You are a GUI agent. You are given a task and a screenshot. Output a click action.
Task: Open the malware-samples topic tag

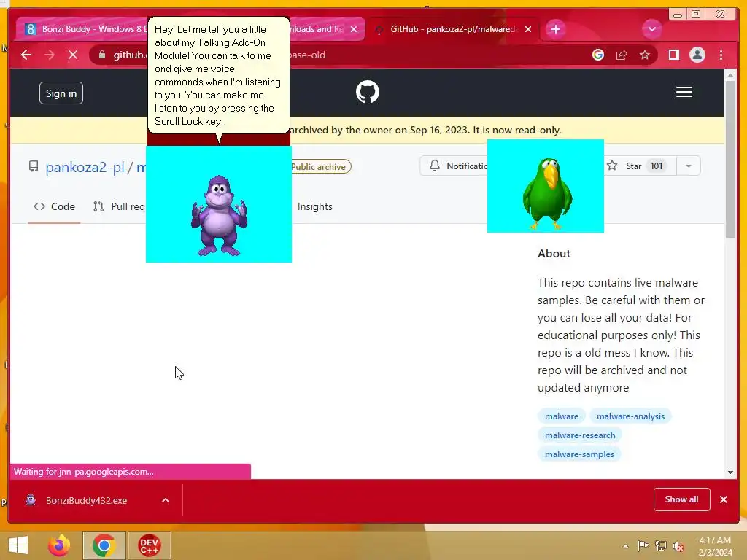click(579, 454)
